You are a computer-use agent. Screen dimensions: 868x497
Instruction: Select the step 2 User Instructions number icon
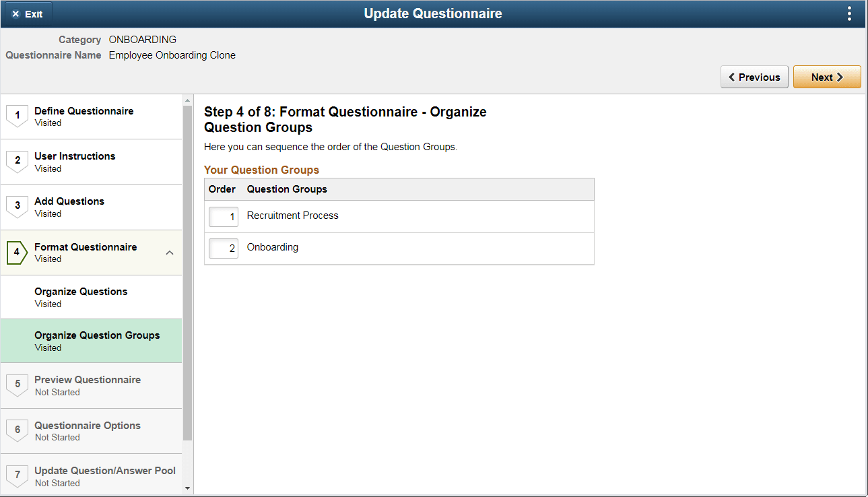17,161
